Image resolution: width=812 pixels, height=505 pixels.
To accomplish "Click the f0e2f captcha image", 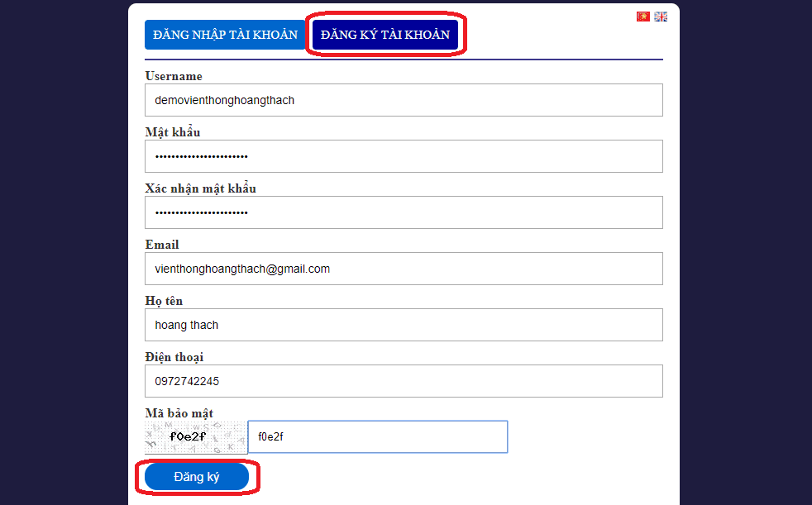I will [196, 437].
